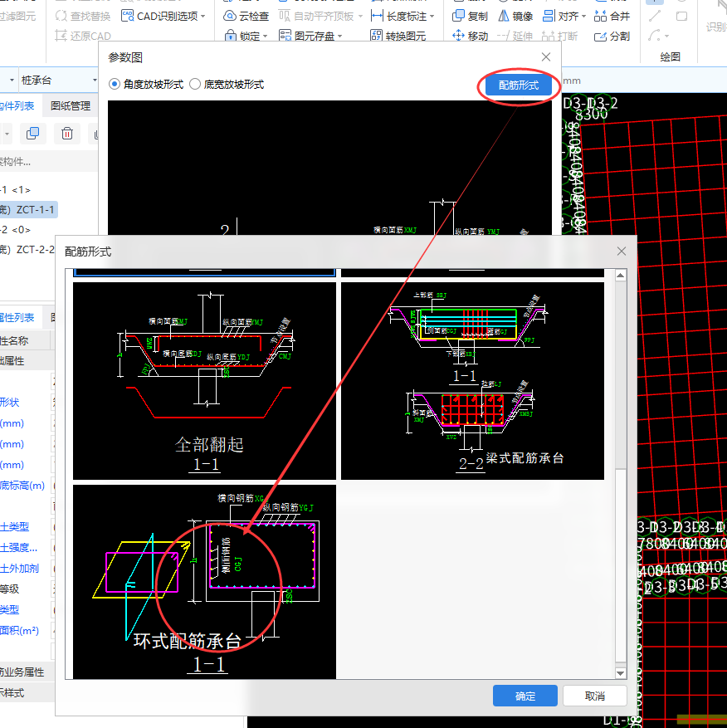Click the 配筋形式 button in 参数图 dialog

pyautogui.click(x=519, y=85)
